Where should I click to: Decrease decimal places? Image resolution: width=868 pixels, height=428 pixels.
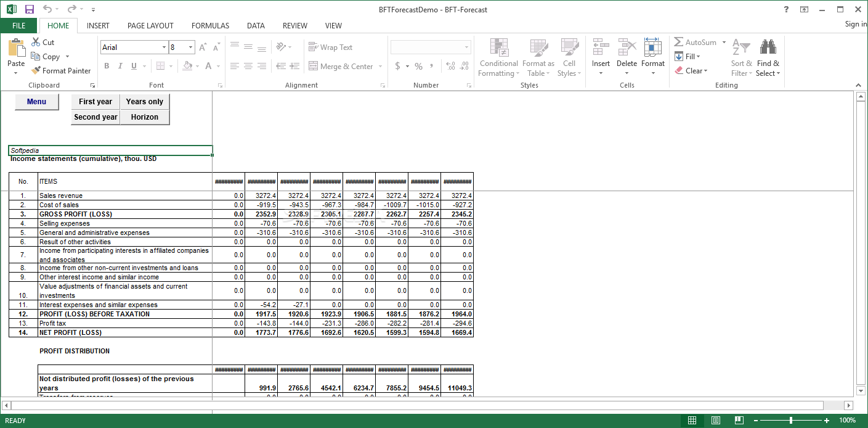pyautogui.click(x=464, y=66)
